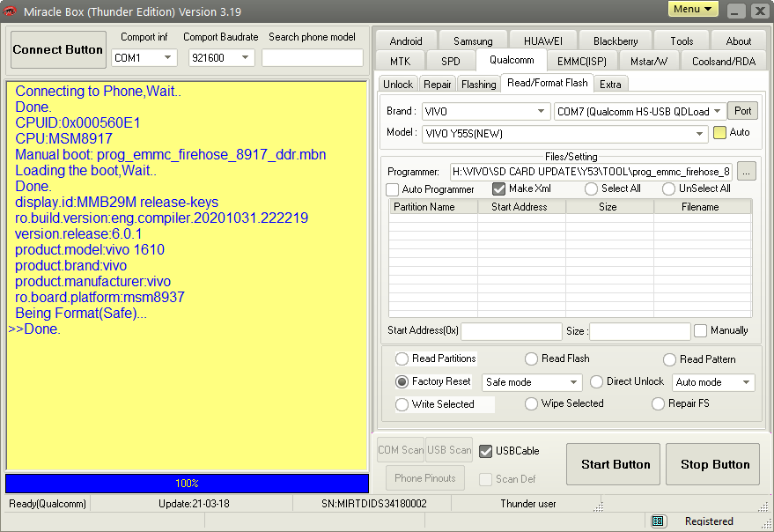
Task: Click the Programmer file path field
Action: coord(591,172)
